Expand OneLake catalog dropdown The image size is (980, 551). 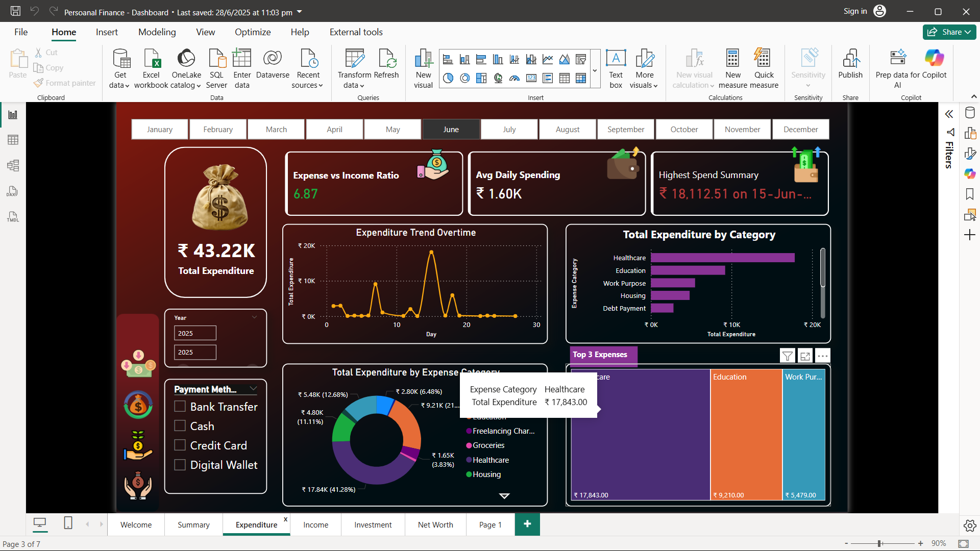186,85
